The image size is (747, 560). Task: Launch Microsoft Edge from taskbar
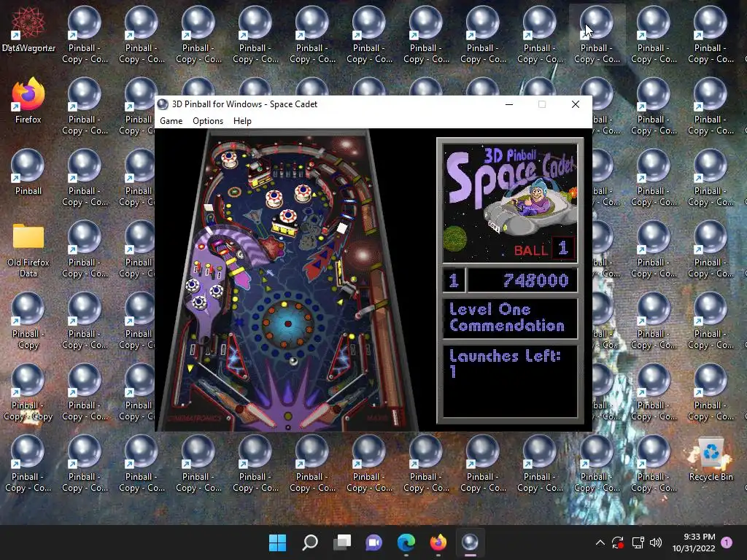pyautogui.click(x=406, y=542)
